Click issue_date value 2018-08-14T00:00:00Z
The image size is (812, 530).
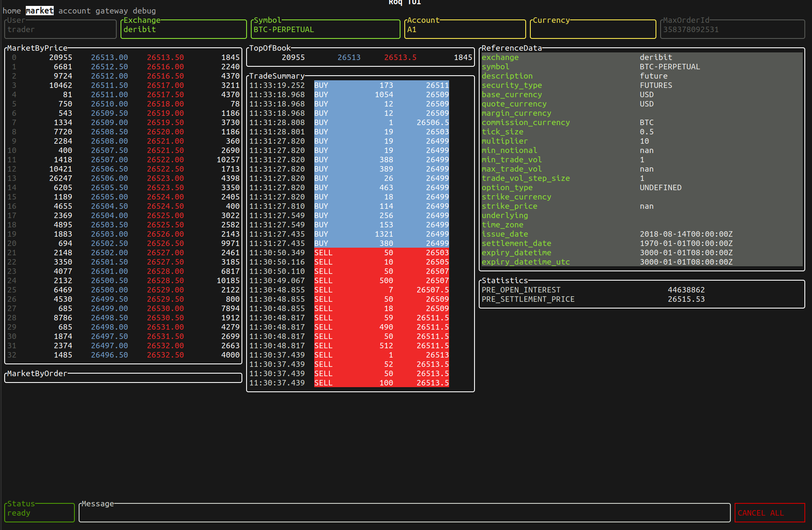tap(686, 234)
